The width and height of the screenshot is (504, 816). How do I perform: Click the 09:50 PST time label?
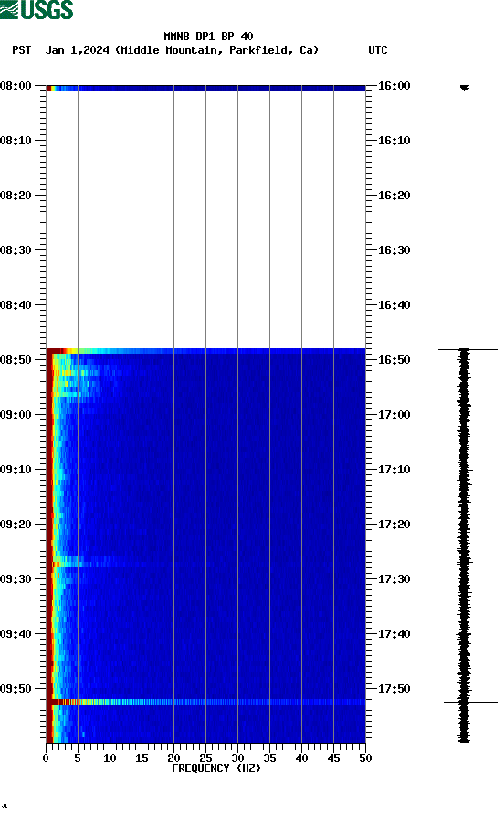tap(16, 688)
